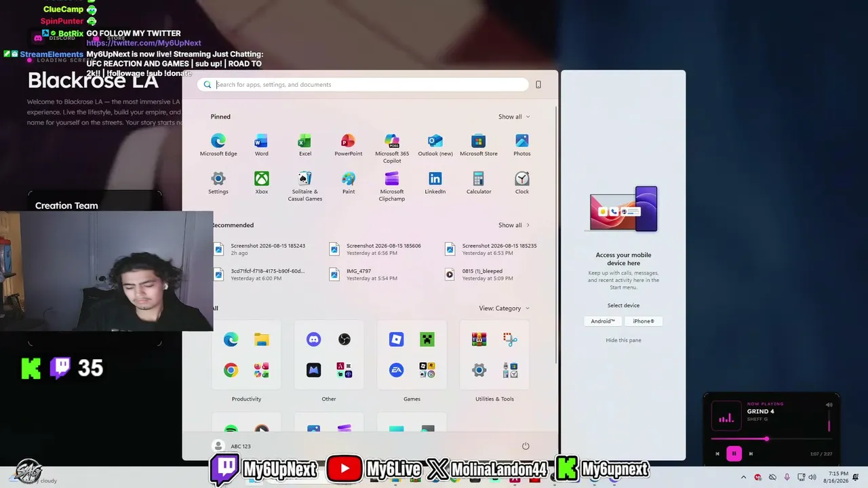Launch OBS Studio in the Other category
Image resolution: width=868 pixels, height=488 pixels.
(x=344, y=339)
